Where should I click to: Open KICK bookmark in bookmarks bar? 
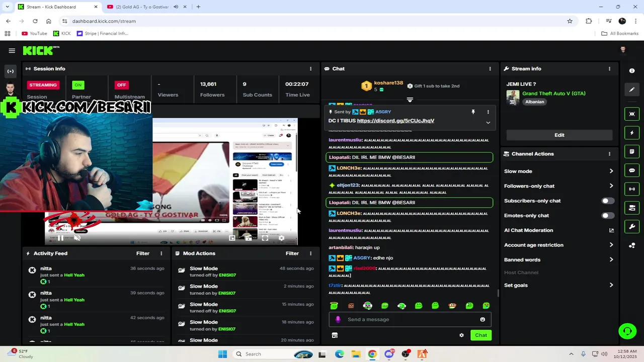62,34
